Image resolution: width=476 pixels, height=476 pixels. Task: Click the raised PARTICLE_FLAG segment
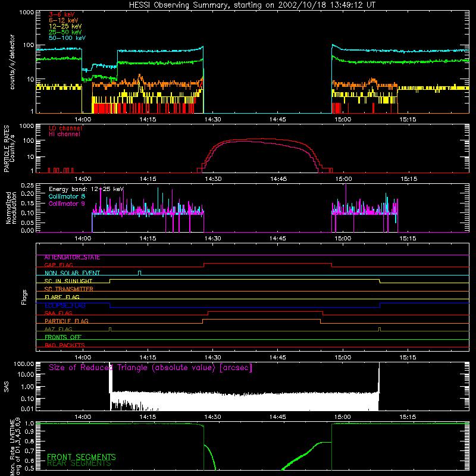(261, 320)
